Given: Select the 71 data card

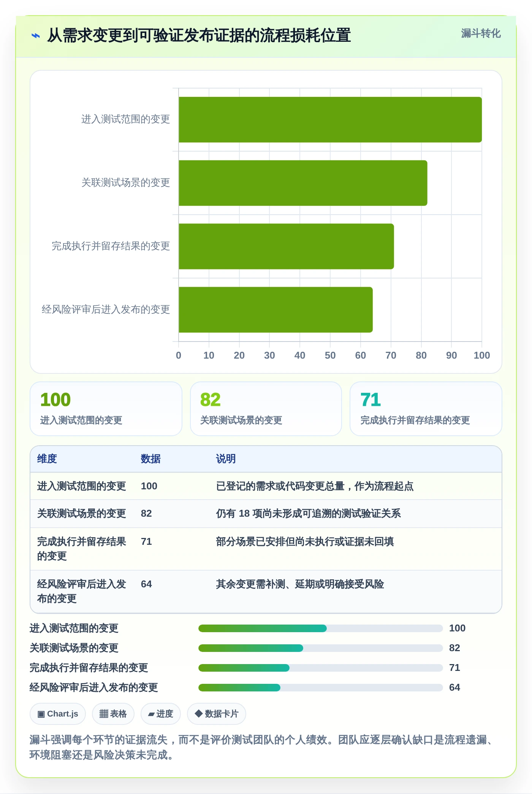Looking at the screenshot, I should [x=426, y=409].
